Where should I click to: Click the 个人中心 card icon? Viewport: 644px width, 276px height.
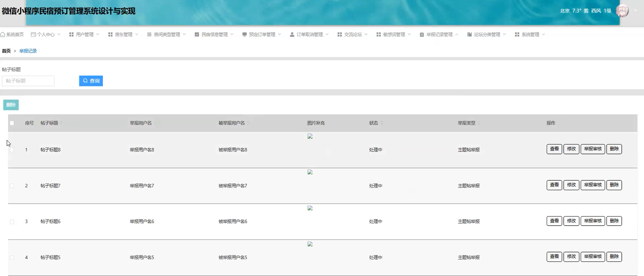(x=33, y=35)
